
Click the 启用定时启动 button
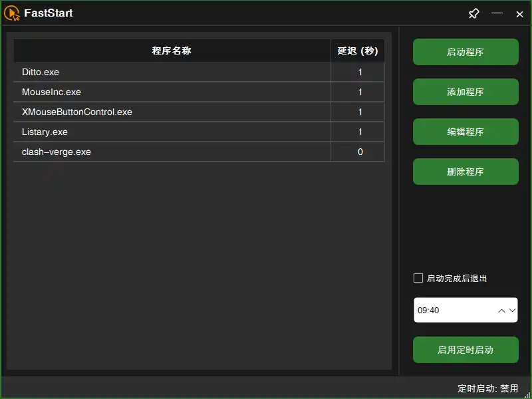(x=465, y=350)
